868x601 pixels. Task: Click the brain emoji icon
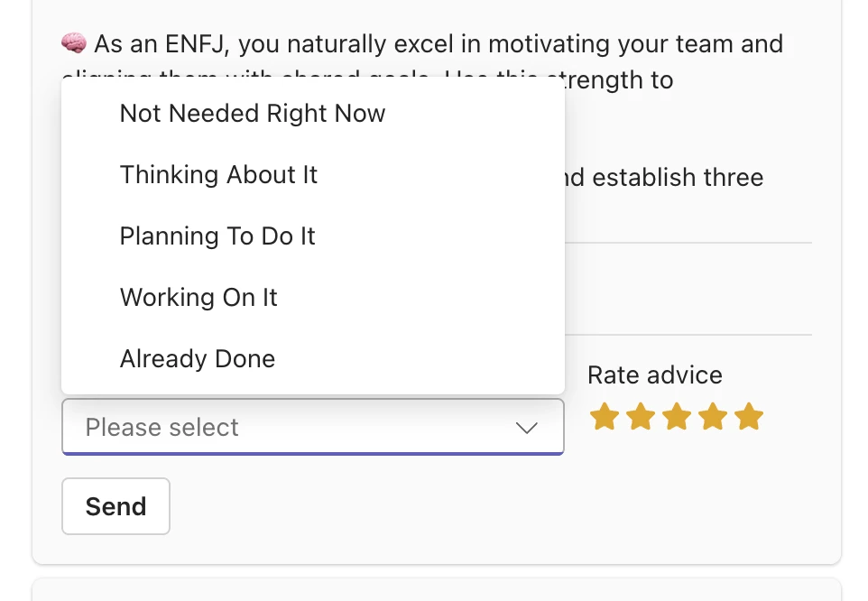coord(73,43)
